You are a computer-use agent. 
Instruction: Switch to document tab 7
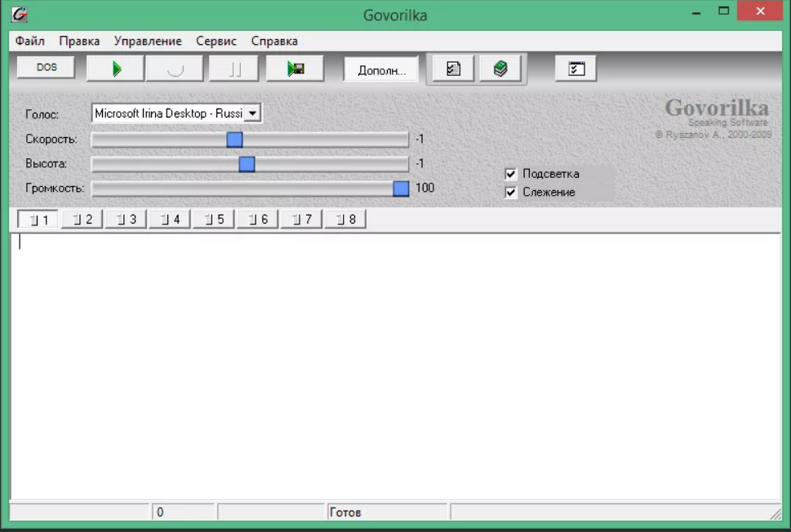point(301,219)
